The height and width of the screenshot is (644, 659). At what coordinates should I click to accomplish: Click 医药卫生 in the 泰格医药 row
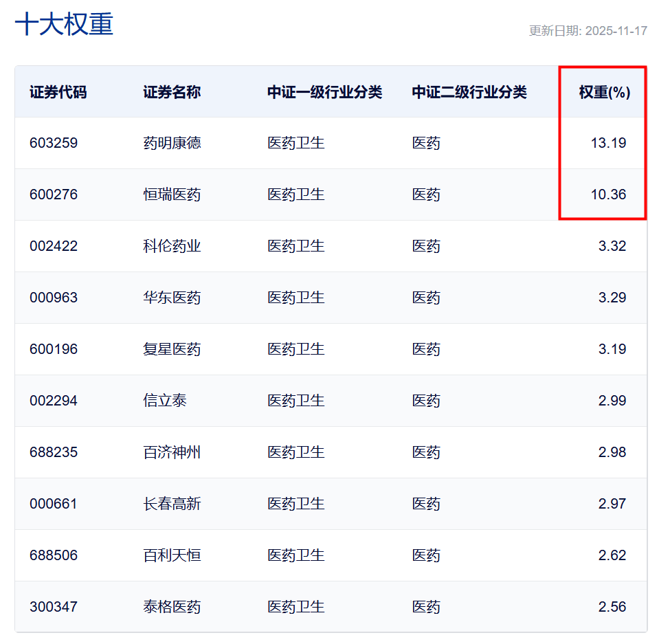coord(296,607)
